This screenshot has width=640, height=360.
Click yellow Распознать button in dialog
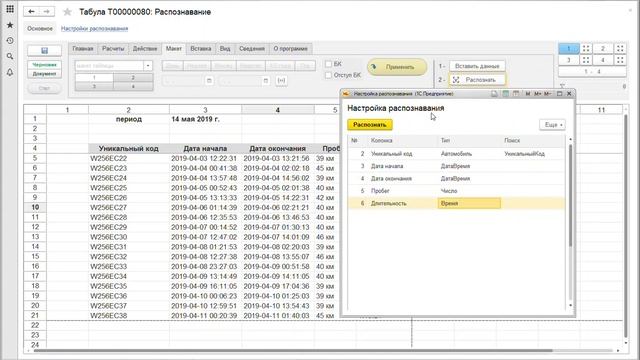pyautogui.click(x=370, y=125)
